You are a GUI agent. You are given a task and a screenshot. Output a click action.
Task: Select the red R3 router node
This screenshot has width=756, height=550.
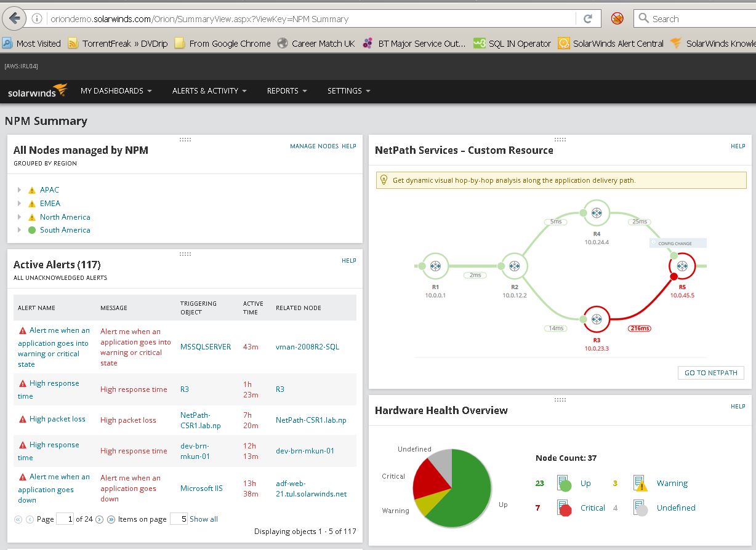click(x=597, y=319)
